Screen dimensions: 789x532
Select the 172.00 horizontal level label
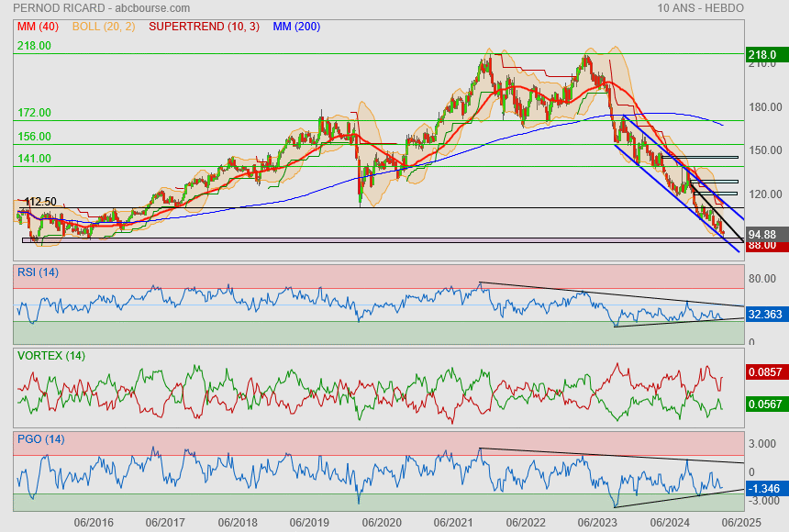pos(34,113)
